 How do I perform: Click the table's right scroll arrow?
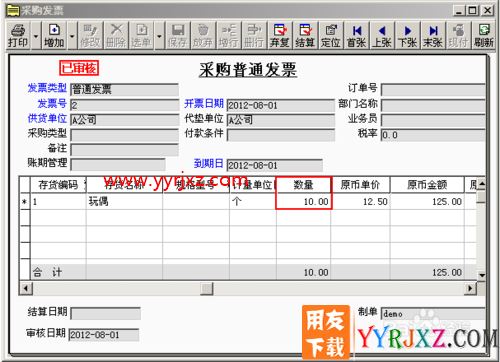click(470, 288)
